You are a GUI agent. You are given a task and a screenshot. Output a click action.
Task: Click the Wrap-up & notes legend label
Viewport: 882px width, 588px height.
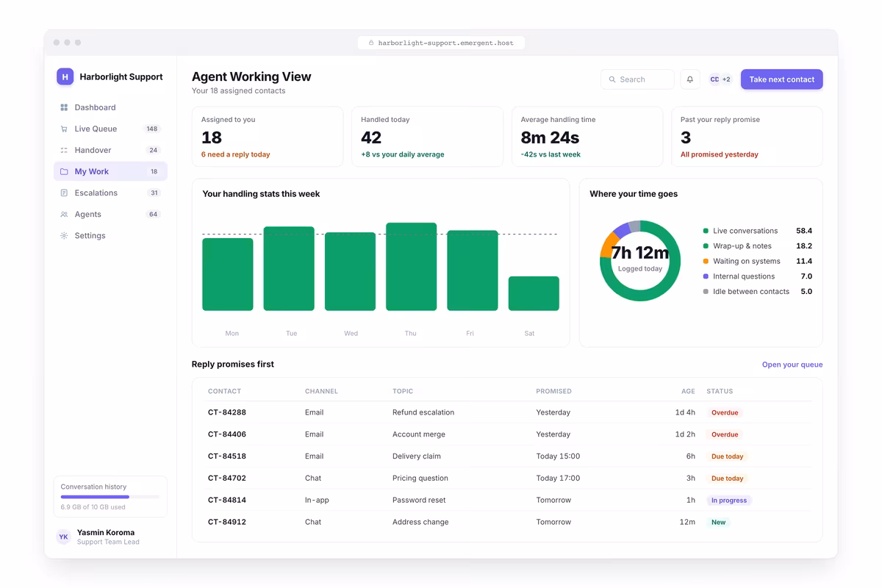[742, 246]
